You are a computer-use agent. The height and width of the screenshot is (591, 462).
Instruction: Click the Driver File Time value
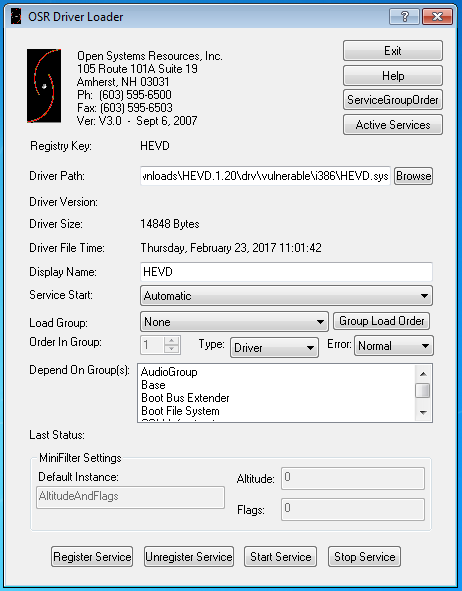[231, 248]
